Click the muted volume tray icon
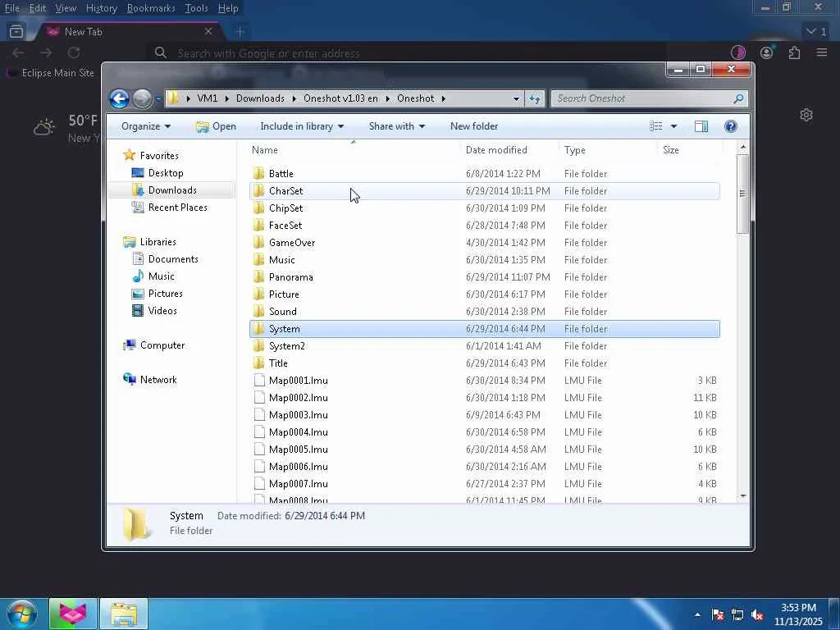Screen dimensions: 840x630 (x=757, y=615)
